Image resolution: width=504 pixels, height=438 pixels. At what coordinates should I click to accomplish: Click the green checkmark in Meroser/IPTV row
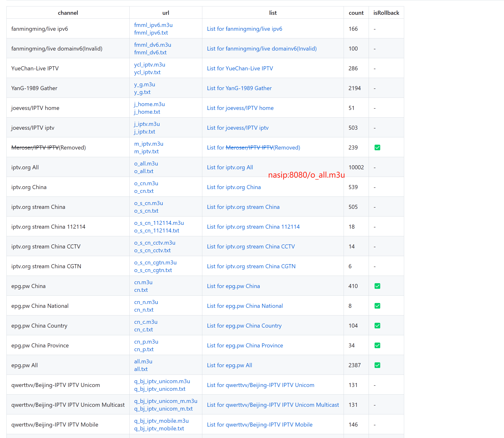377,147
